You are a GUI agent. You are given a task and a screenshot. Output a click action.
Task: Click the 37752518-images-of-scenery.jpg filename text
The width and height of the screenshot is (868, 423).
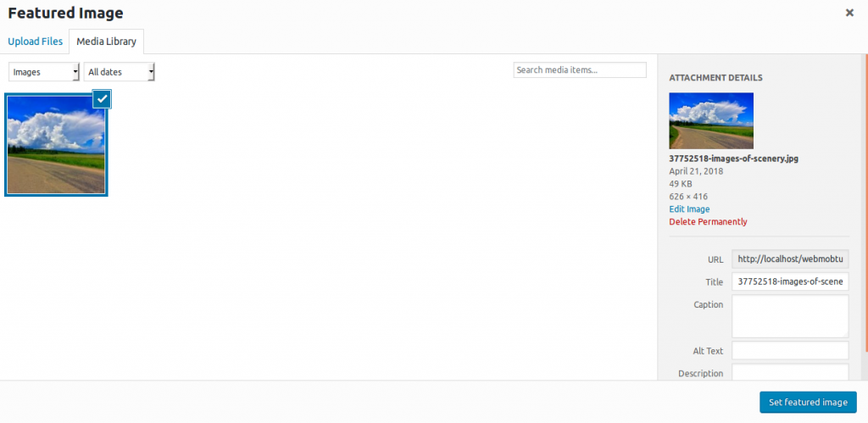733,159
